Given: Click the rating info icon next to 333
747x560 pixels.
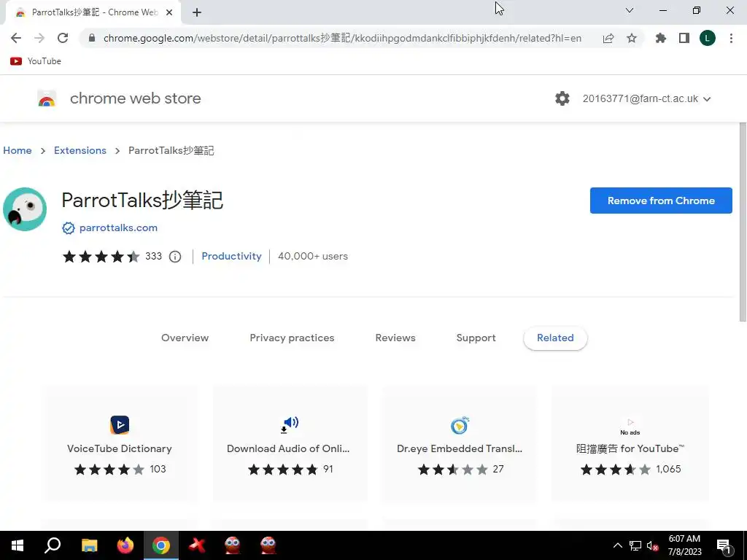Looking at the screenshot, I should [x=175, y=257].
